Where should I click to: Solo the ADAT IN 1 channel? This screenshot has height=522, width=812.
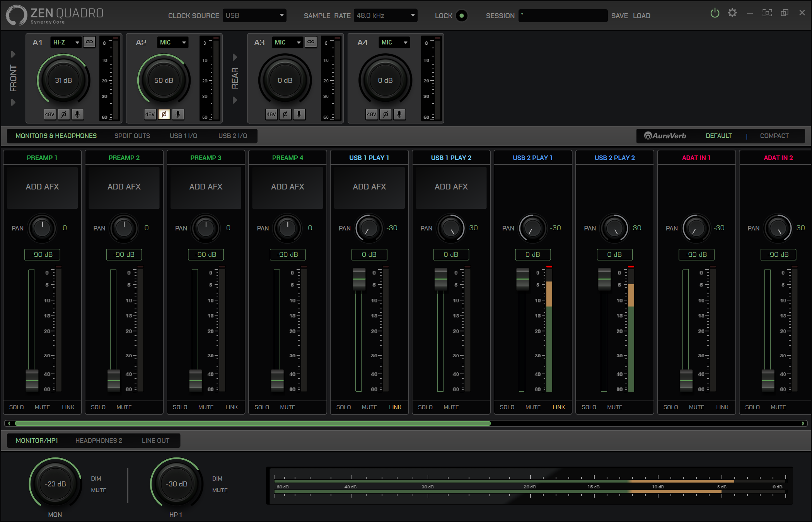coord(671,407)
